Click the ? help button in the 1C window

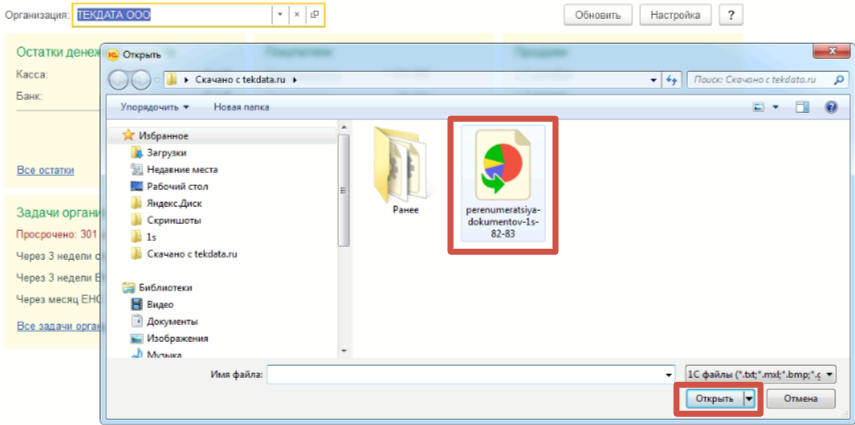731,15
